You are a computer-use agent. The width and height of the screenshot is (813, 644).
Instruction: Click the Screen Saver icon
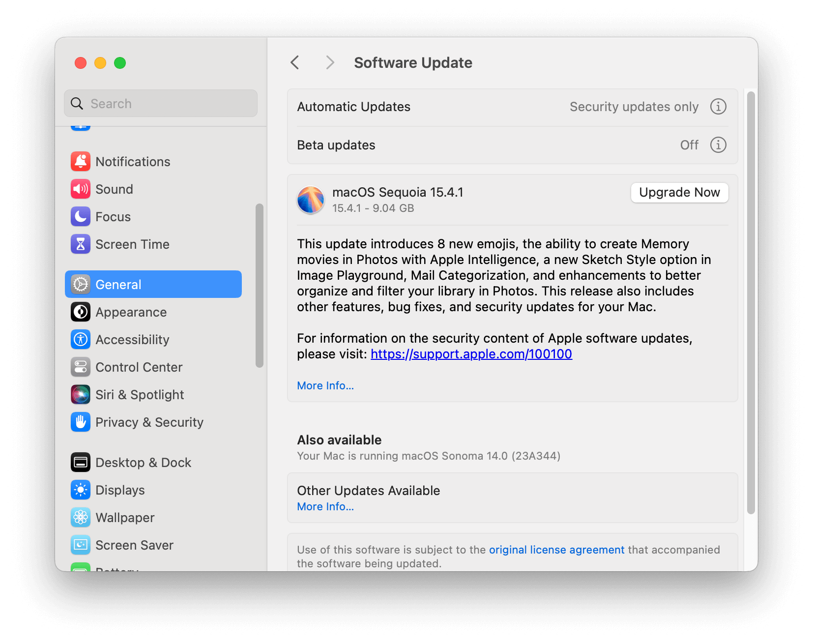click(81, 545)
